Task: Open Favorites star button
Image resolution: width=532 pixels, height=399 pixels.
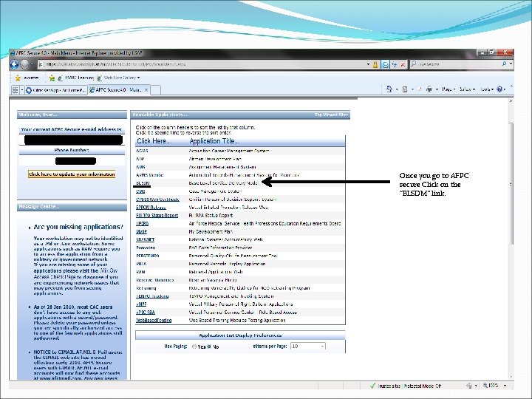Action: [x=27, y=78]
